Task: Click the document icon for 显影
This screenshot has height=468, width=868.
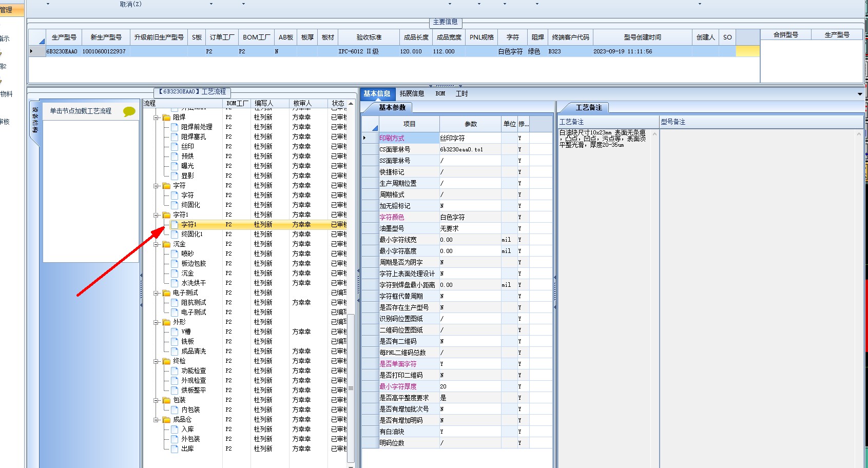Action: pyautogui.click(x=175, y=175)
